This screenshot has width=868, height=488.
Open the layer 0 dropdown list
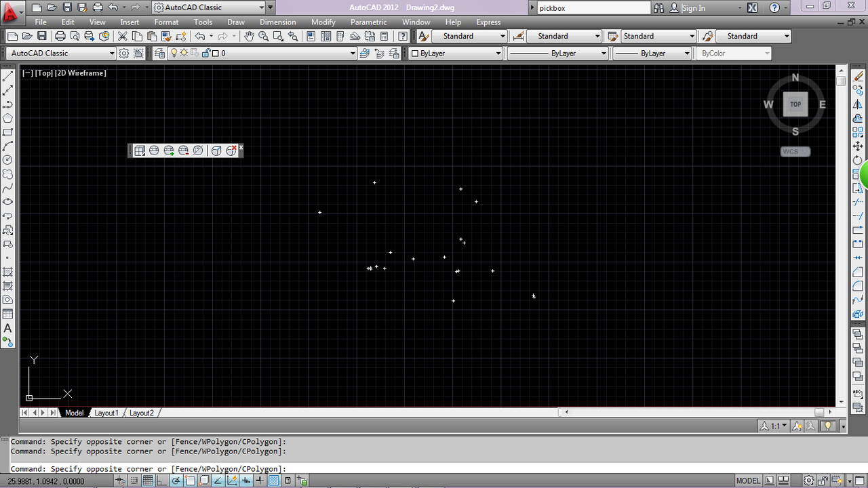pyautogui.click(x=262, y=53)
